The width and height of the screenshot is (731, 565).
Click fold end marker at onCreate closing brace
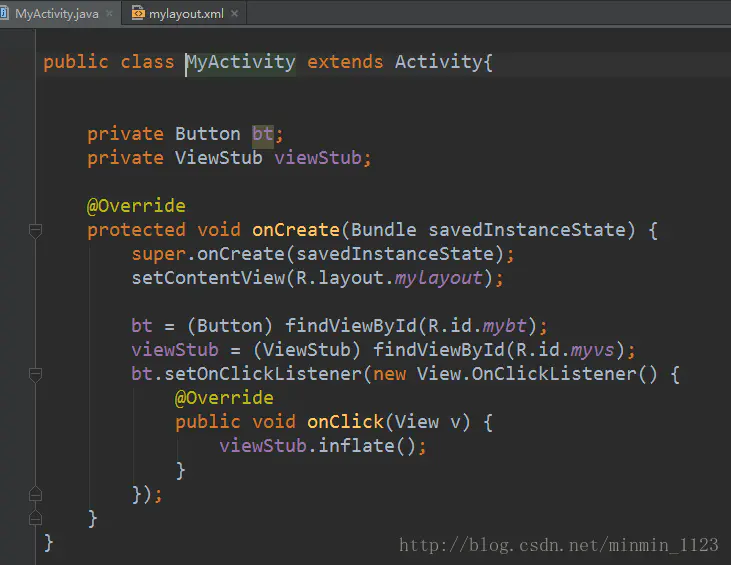[35, 517]
